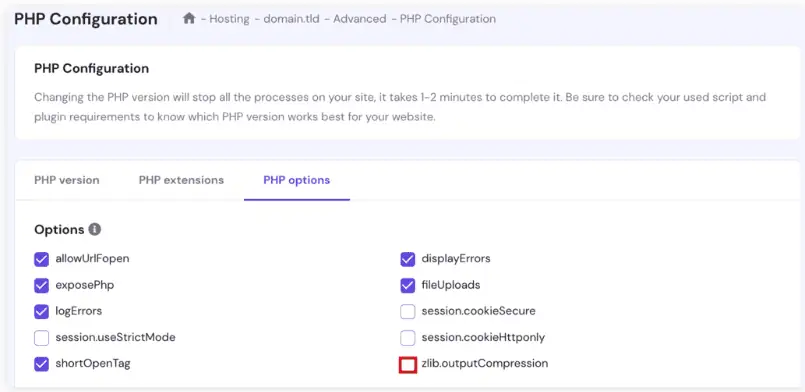Image resolution: width=805 pixels, height=392 pixels.
Task: Uncheck the exposePhp option
Action: (41, 286)
